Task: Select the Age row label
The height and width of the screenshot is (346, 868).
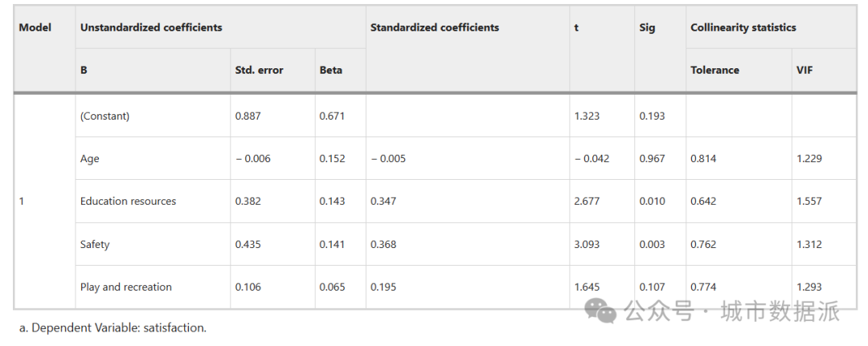Action: click(90, 159)
